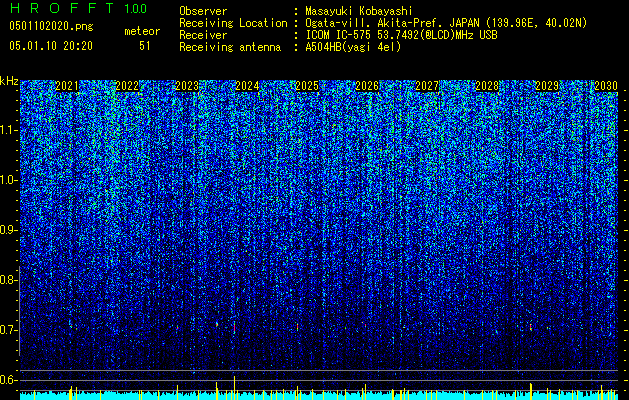Click the meteor count label

pos(142,31)
